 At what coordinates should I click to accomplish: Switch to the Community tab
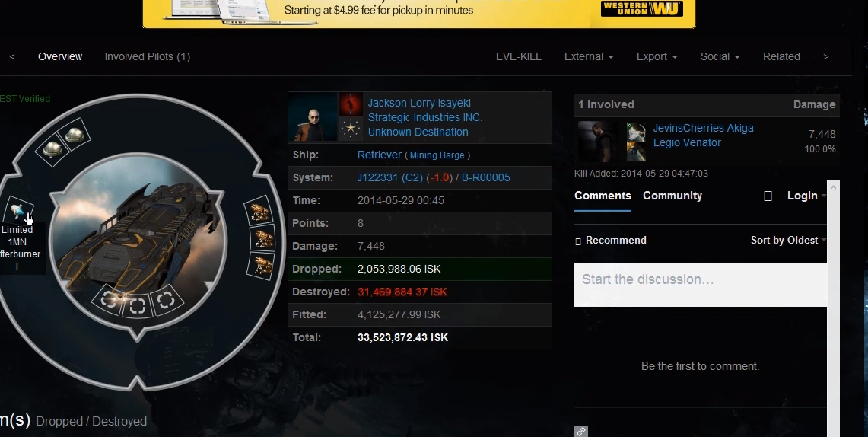tap(672, 196)
